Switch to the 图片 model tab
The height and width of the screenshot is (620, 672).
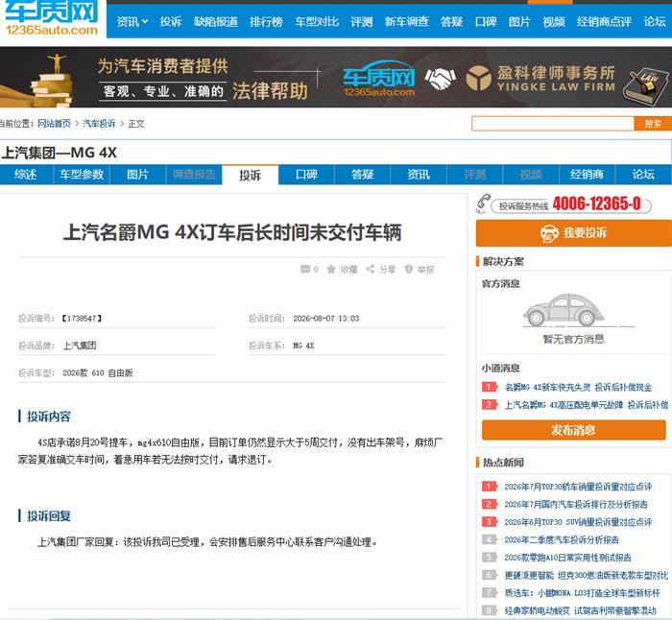click(x=137, y=175)
